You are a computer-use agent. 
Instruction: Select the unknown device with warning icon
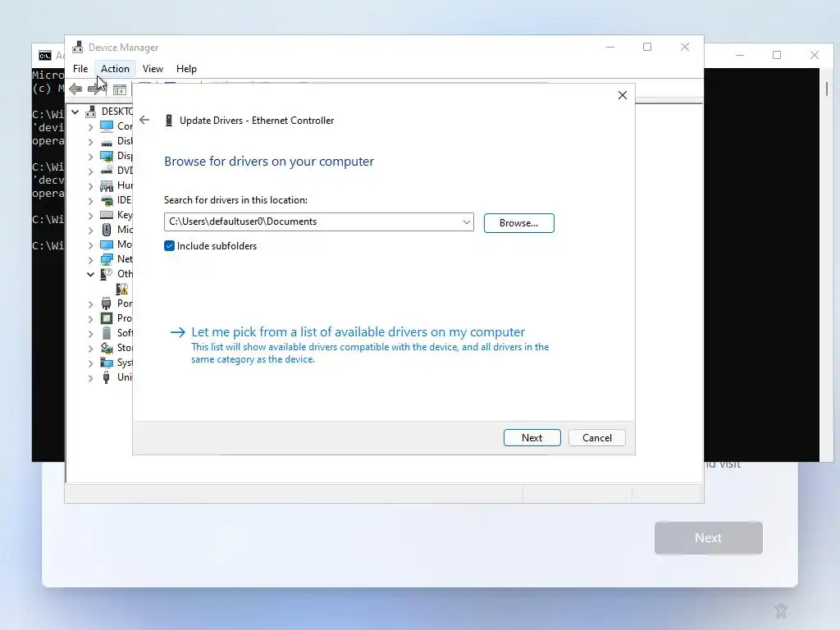pyautogui.click(x=122, y=289)
